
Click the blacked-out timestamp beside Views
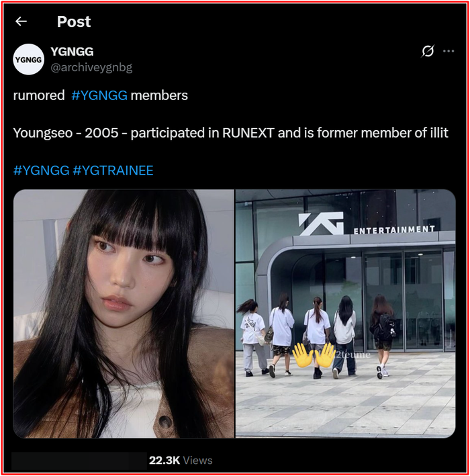(x=79, y=461)
